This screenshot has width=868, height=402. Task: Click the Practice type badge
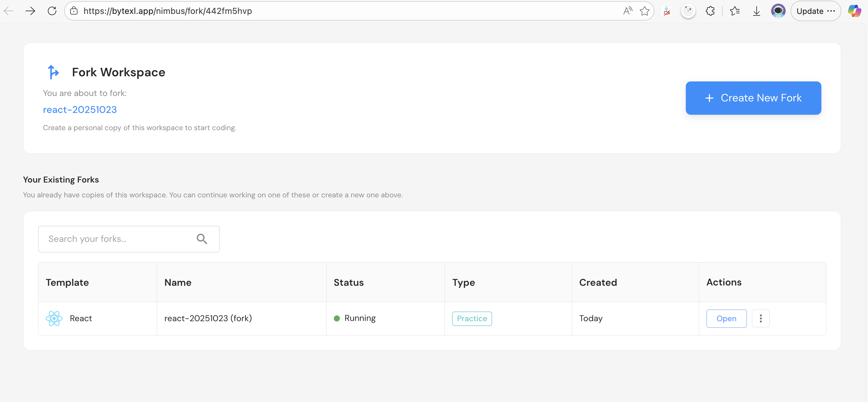coord(472,318)
